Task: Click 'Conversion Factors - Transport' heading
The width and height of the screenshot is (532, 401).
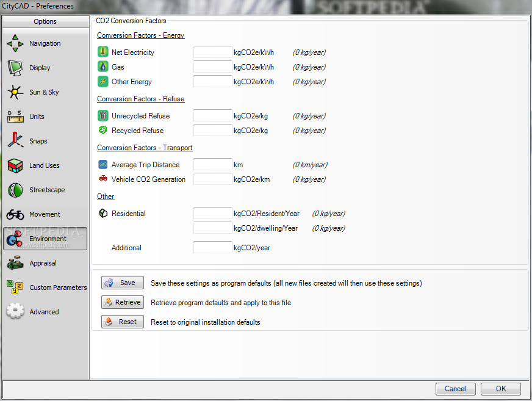Action: [145, 148]
